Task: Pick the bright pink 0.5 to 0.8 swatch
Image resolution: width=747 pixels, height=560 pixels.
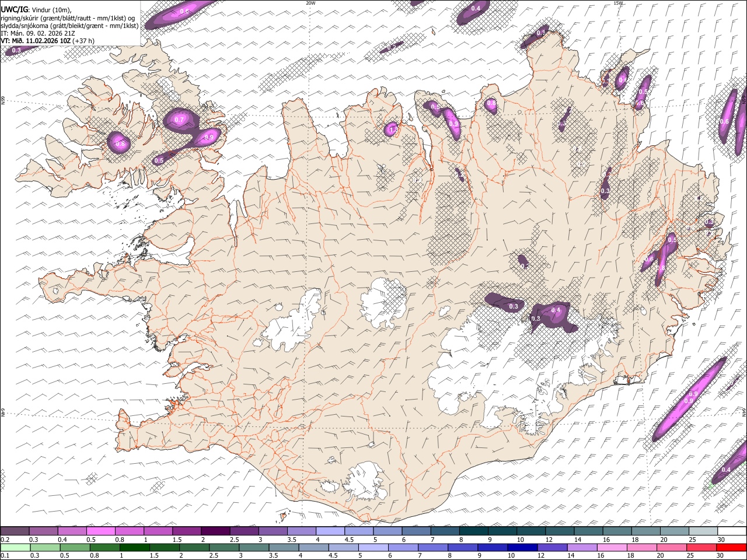Action: [x=100, y=531]
